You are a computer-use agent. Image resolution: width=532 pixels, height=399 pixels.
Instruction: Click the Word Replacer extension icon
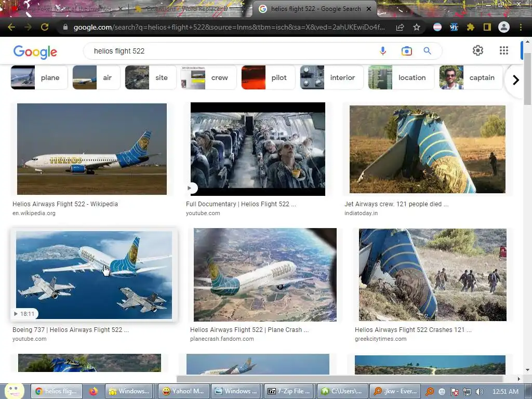(x=454, y=27)
